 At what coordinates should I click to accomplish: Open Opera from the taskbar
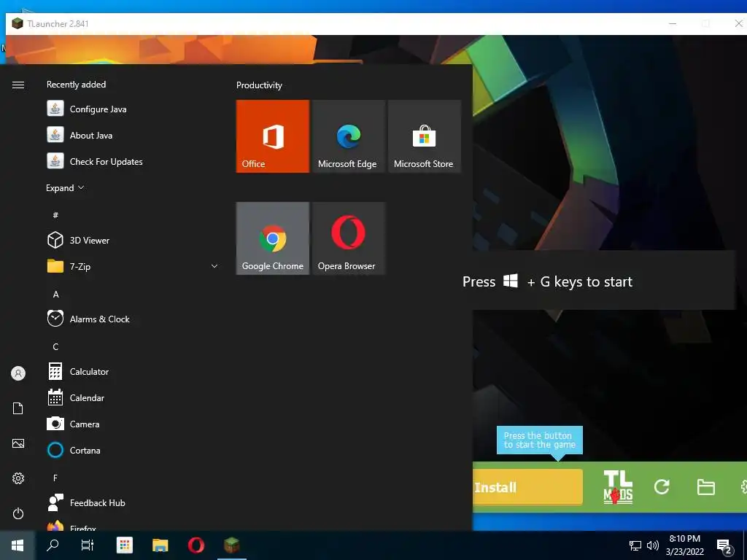pos(196,545)
